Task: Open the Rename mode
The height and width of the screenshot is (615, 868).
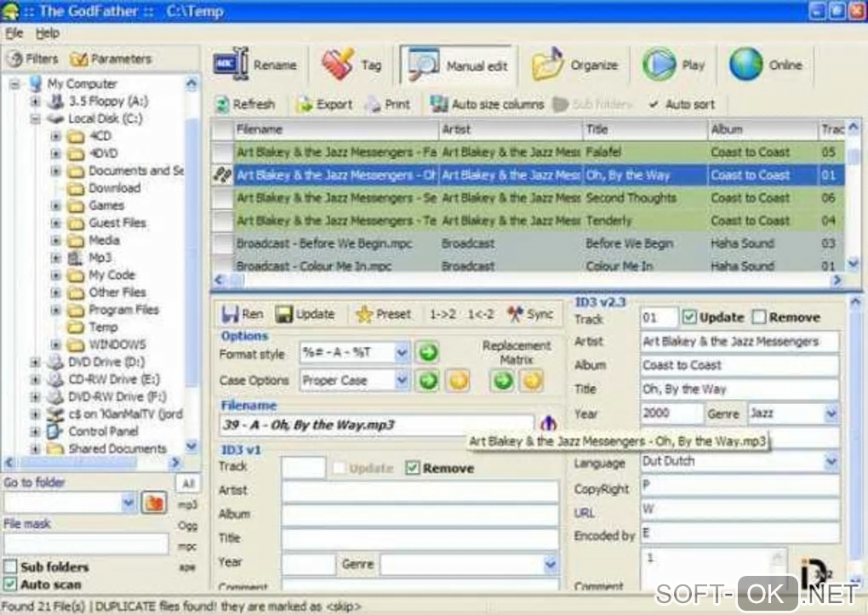Action: pos(255,65)
